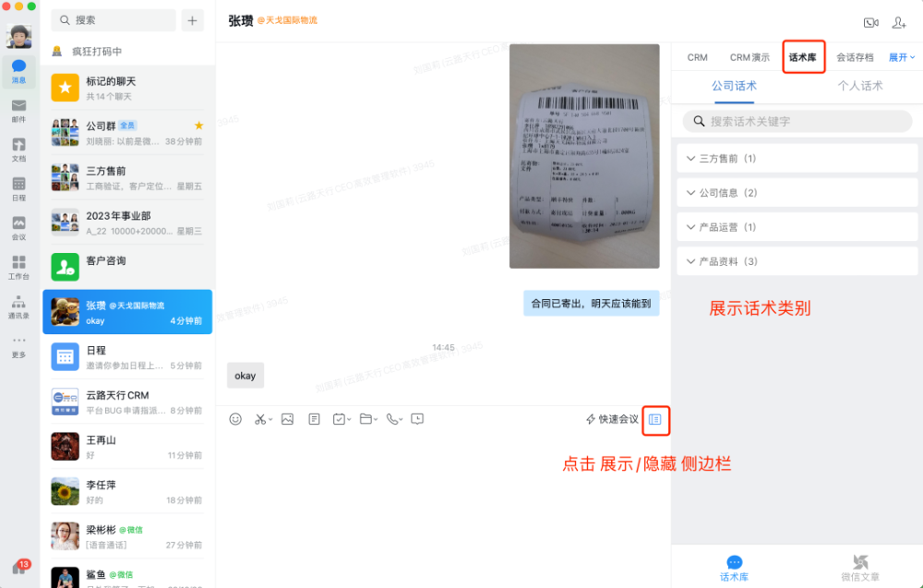Open the 2023年事业部 chat
The width and height of the screenshot is (923, 588).
[127, 222]
